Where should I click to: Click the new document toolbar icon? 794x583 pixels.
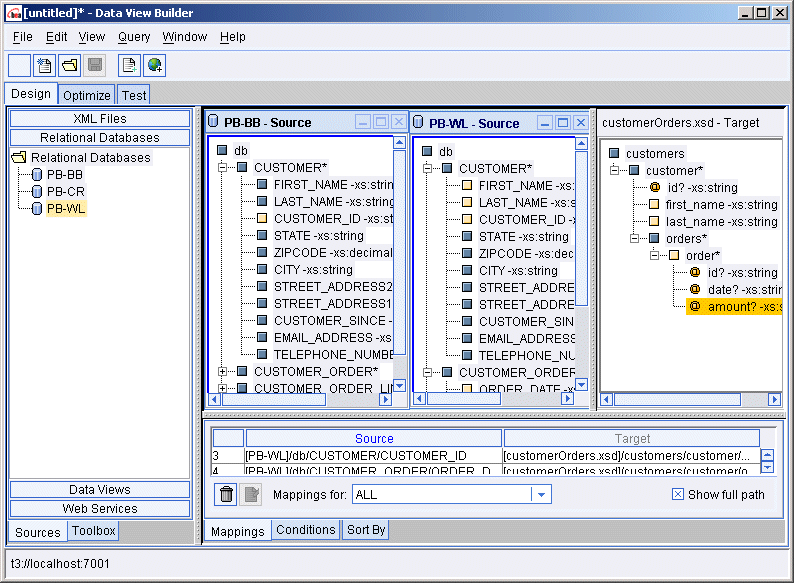coord(44,66)
